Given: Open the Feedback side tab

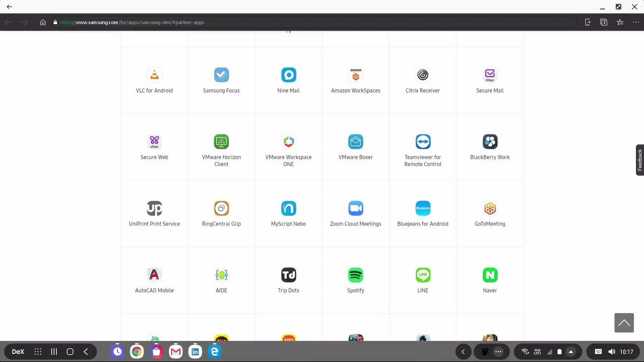Looking at the screenshot, I should click(640, 160).
